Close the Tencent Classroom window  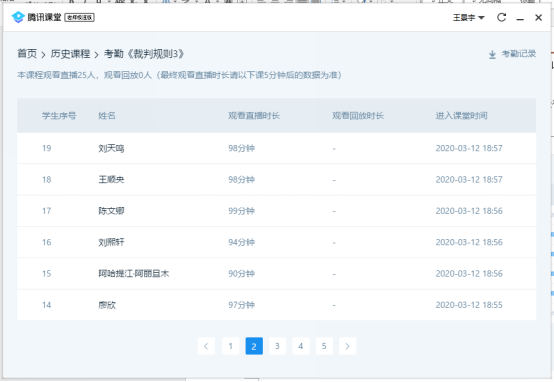click(x=538, y=17)
